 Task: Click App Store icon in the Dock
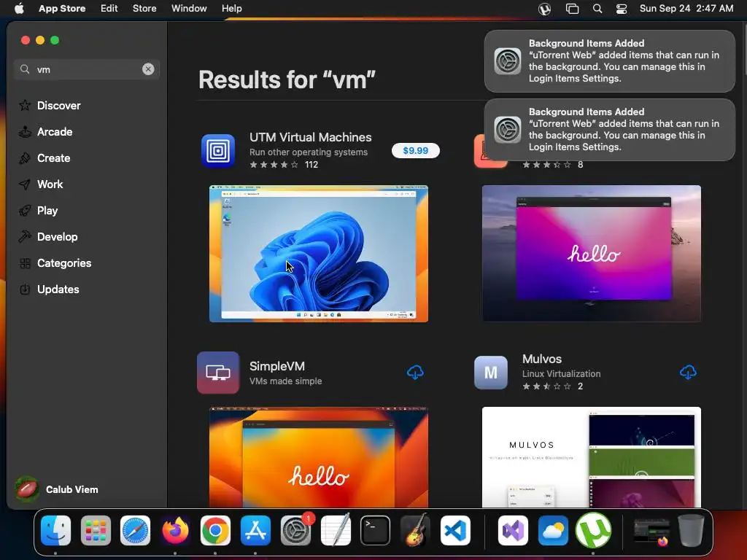(255, 530)
